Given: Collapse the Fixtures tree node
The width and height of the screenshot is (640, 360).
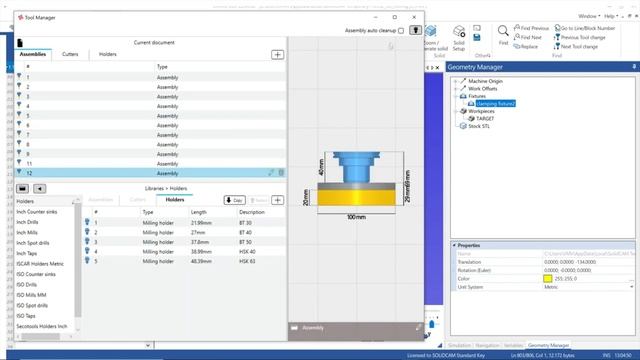Looking at the screenshot, I should pyautogui.click(x=456, y=96).
